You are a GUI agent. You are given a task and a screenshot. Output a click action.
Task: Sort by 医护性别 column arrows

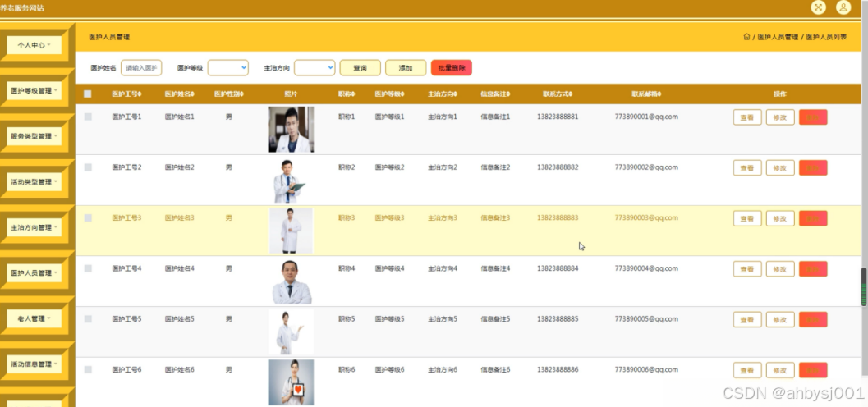242,94
